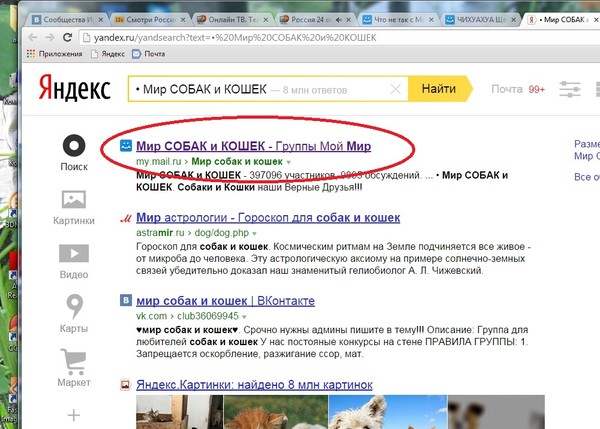Open Почта bookmark in bookmarks bar
The image size is (600, 429).
(x=148, y=54)
